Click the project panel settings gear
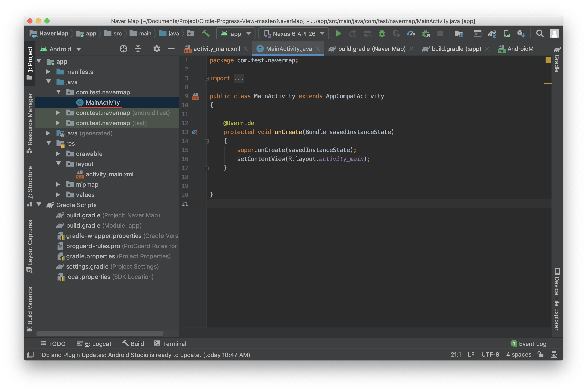Image resolution: width=587 pixels, height=392 pixels. [157, 49]
